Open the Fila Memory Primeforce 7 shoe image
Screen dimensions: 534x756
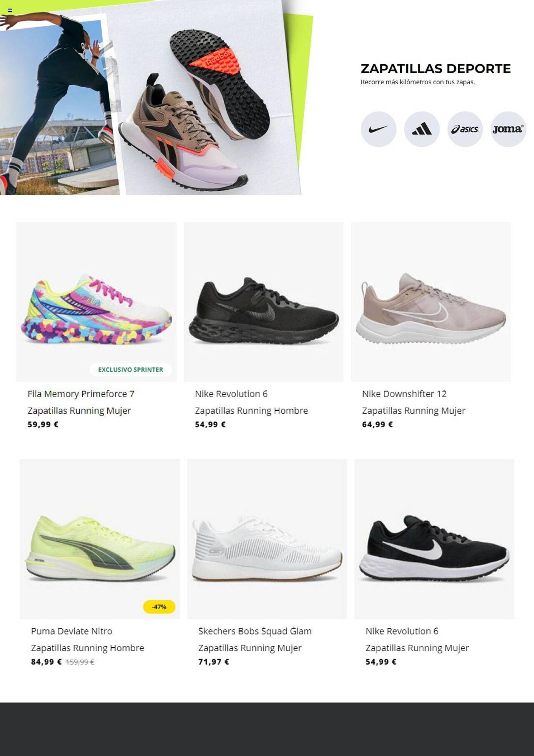pyautogui.click(x=96, y=302)
